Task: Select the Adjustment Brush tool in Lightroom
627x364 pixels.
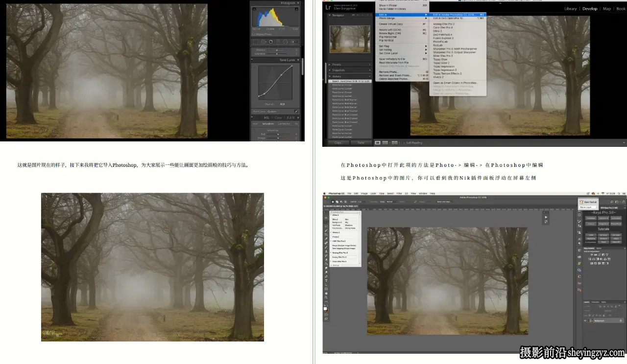Action: (294, 42)
